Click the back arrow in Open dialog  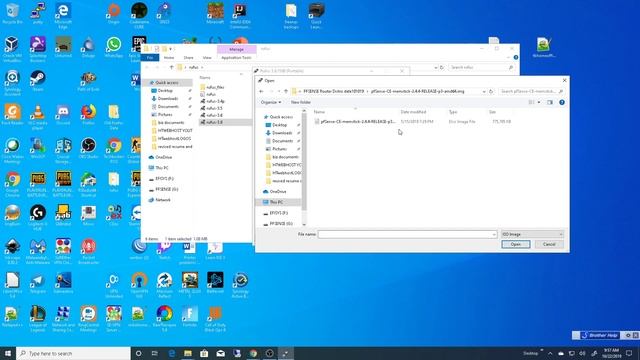(x=261, y=91)
